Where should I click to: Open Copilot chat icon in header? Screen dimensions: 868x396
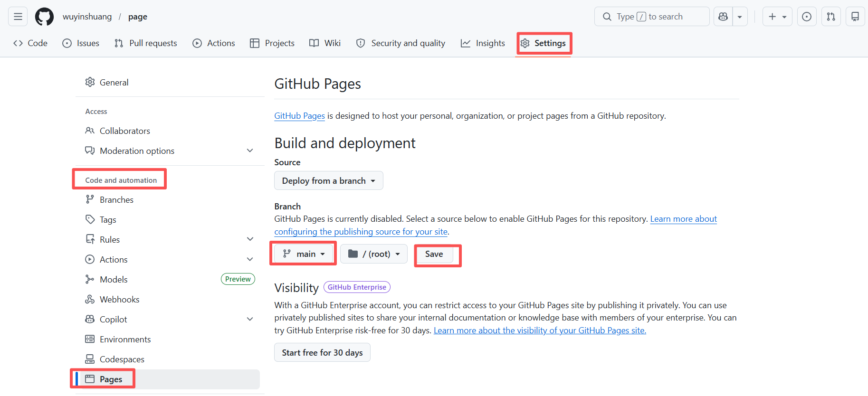pyautogui.click(x=723, y=17)
